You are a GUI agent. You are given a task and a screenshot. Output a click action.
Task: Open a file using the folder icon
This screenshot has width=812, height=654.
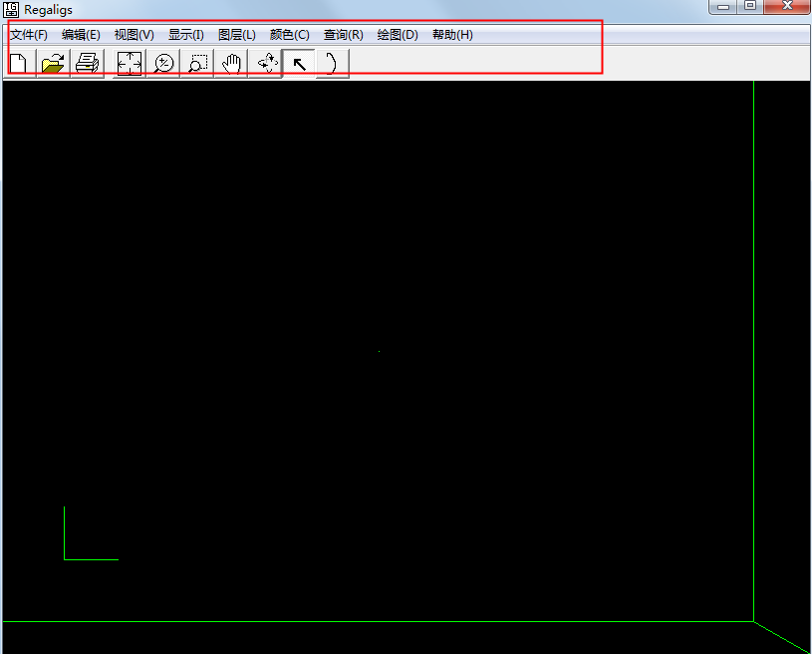coord(53,64)
